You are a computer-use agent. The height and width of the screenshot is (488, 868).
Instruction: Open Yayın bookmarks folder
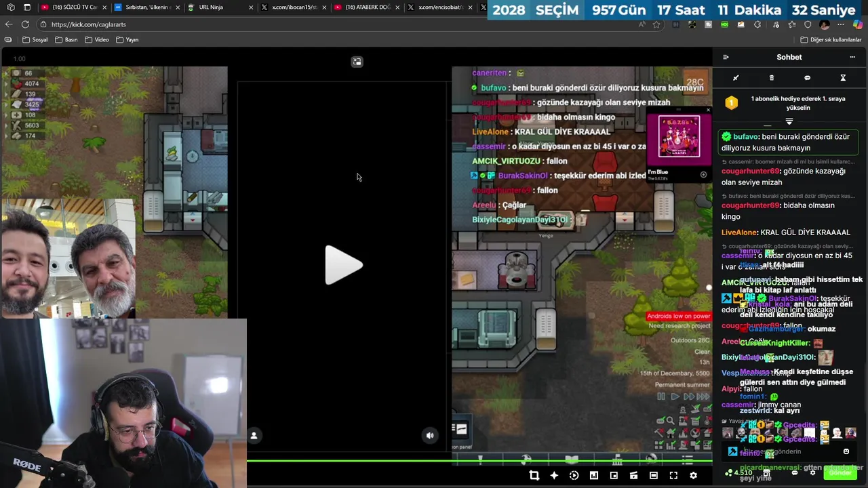click(x=127, y=39)
